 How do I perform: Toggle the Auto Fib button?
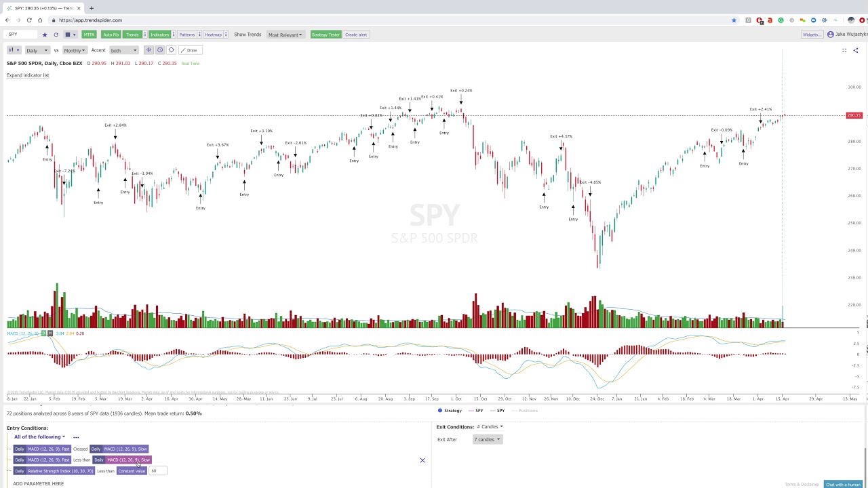coord(111,35)
